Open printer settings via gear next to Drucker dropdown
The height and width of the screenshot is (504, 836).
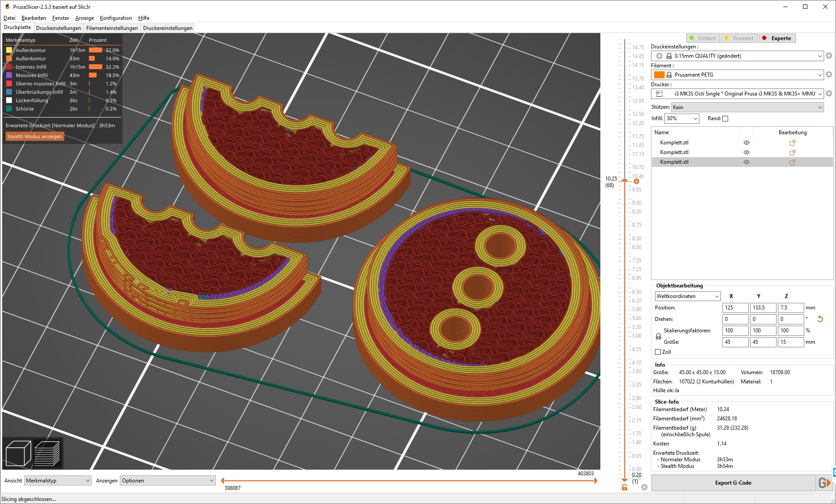[x=829, y=93]
